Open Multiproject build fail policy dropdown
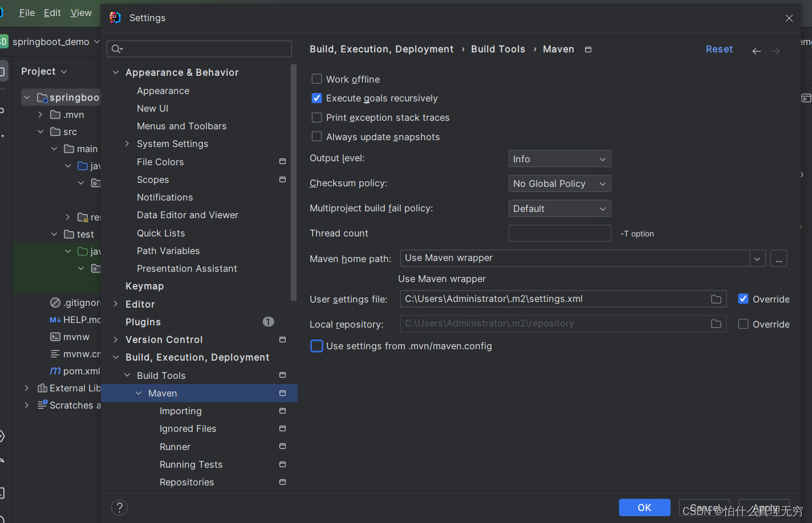The height and width of the screenshot is (523, 812). click(x=559, y=209)
